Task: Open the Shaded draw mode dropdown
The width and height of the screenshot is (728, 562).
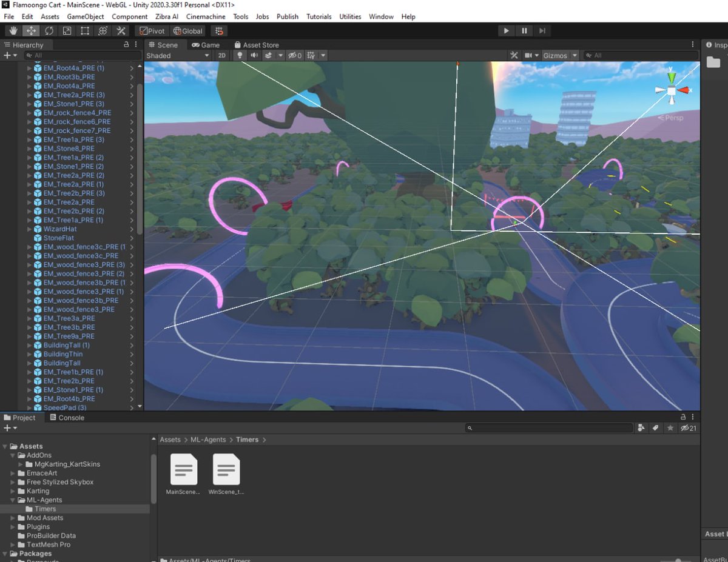Action: (178, 55)
